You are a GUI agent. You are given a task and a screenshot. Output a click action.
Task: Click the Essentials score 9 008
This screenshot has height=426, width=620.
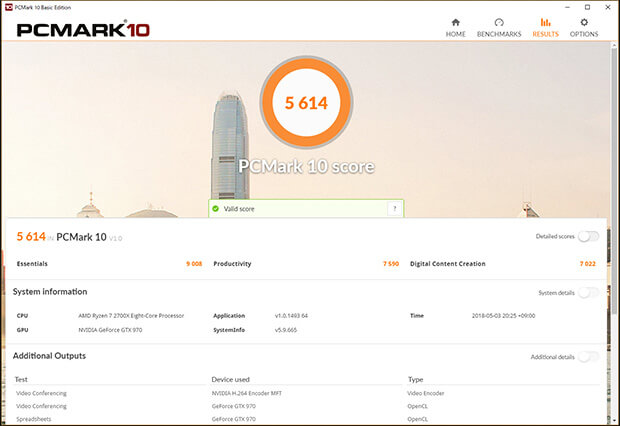(x=194, y=264)
